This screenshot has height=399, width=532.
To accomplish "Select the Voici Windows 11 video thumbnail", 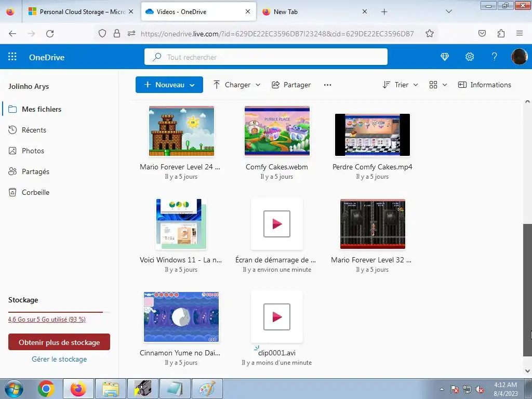I will click(x=181, y=224).
